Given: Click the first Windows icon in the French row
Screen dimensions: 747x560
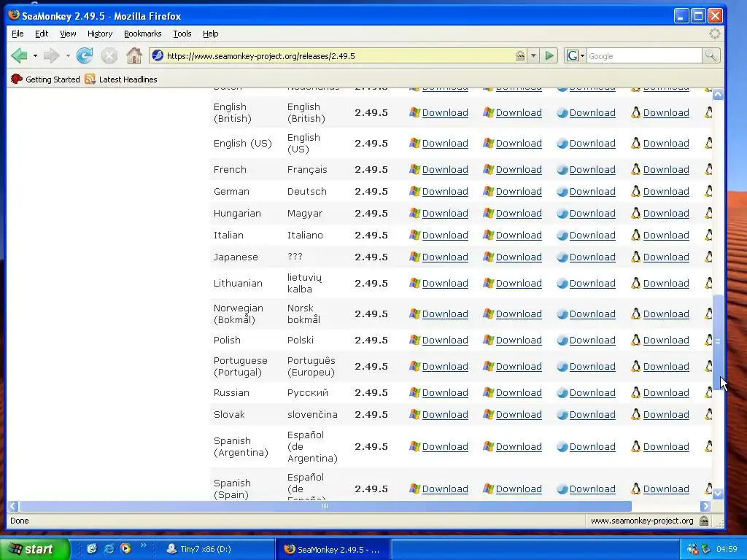Looking at the screenshot, I should (x=415, y=169).
